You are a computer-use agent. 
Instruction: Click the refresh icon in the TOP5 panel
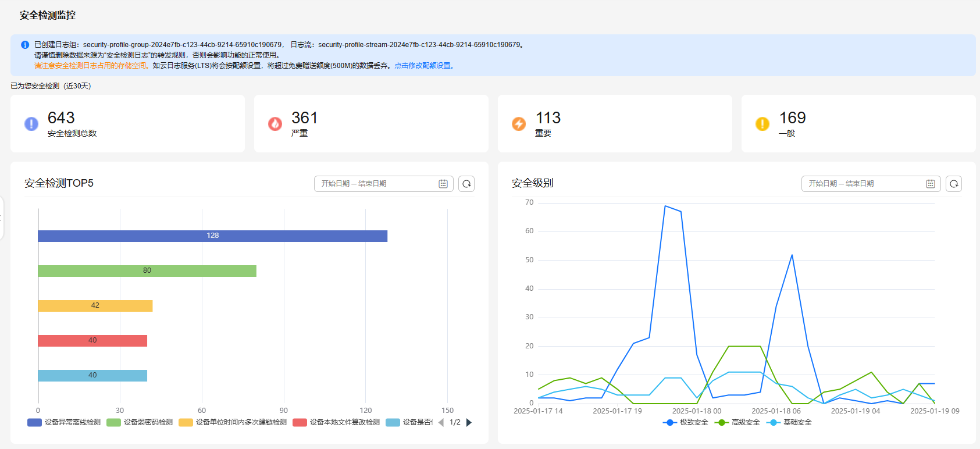click(x=466, y=184)
